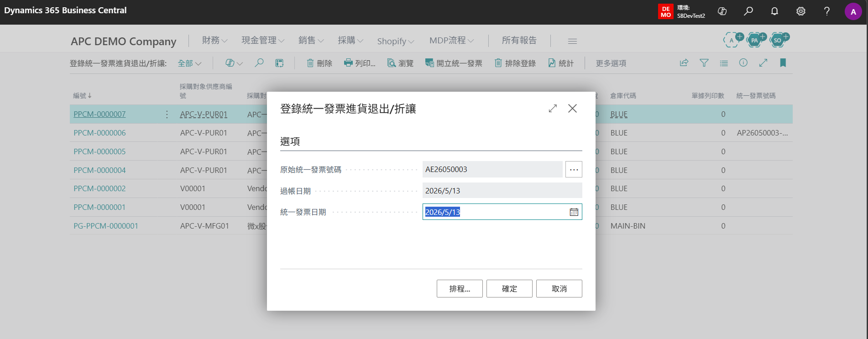Open the 全部 view dropdown
The width and height of the screenshot is (868, 339).
[x=190, y=63]
